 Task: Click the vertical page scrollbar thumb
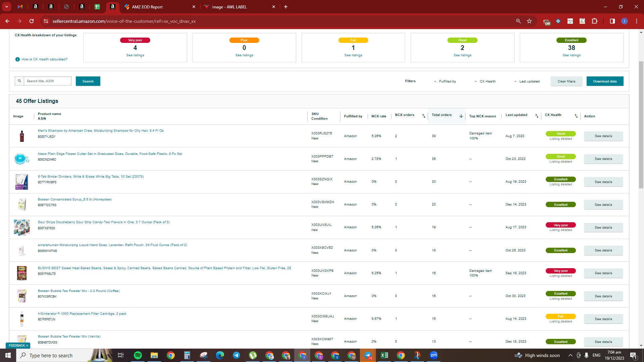click(x=641, y=124)
